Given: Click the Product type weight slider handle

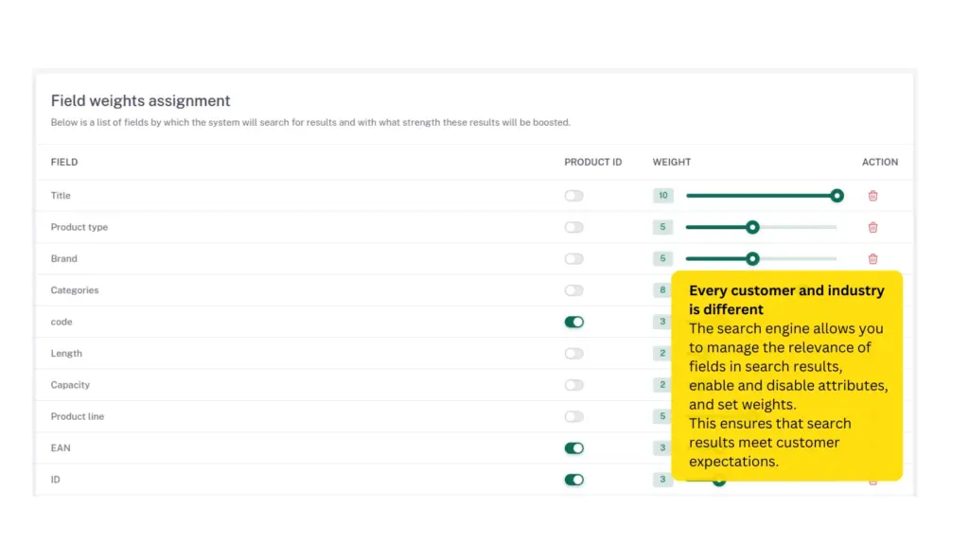Looking at the screenshot, I should [x=752, y=227].
